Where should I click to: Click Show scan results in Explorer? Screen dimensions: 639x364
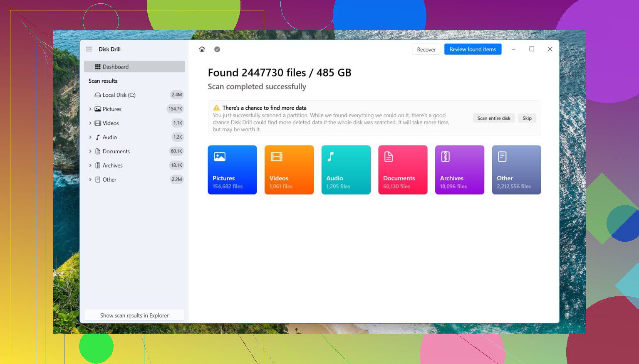click(134, 315)
